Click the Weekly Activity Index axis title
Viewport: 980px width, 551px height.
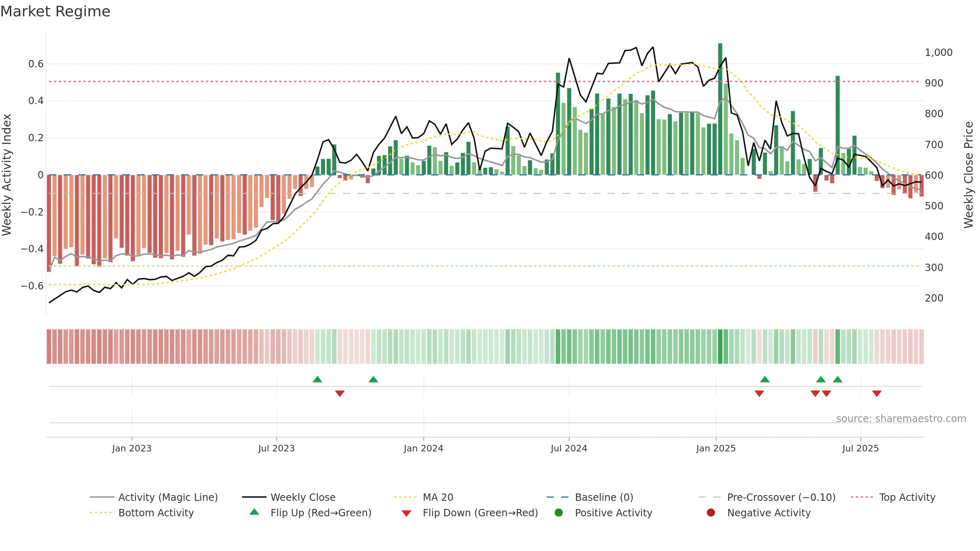[x=7, y=175]
